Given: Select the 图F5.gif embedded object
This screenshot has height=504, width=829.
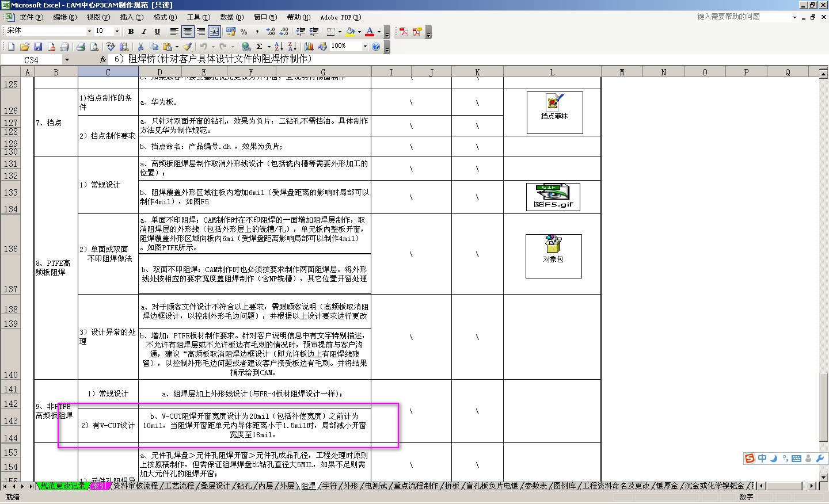Looking at the screenshot, I should tap(553, 197).
